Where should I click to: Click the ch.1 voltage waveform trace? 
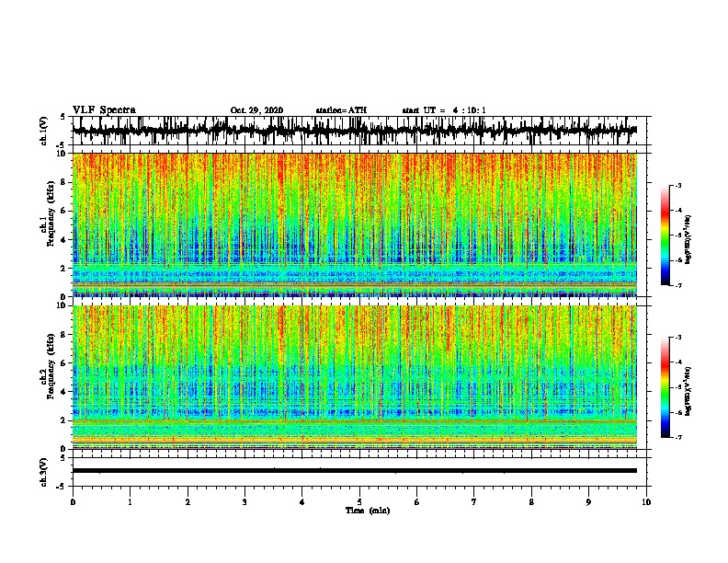354,131
